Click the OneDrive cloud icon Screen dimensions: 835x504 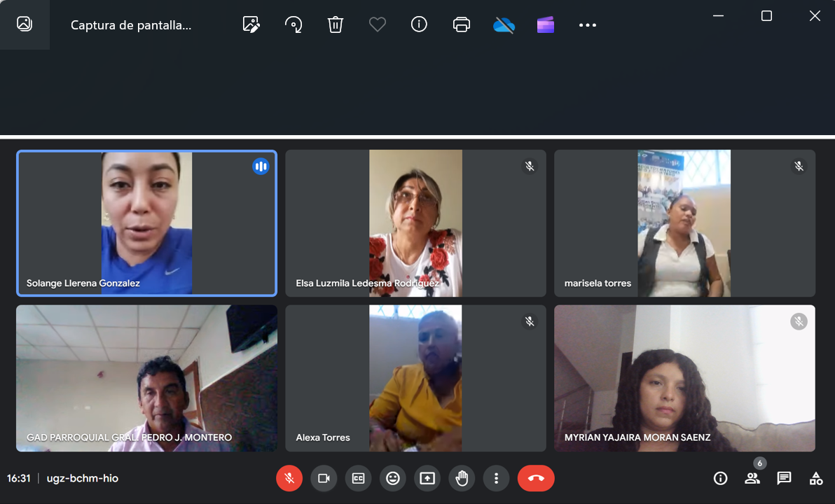point(504,25)
